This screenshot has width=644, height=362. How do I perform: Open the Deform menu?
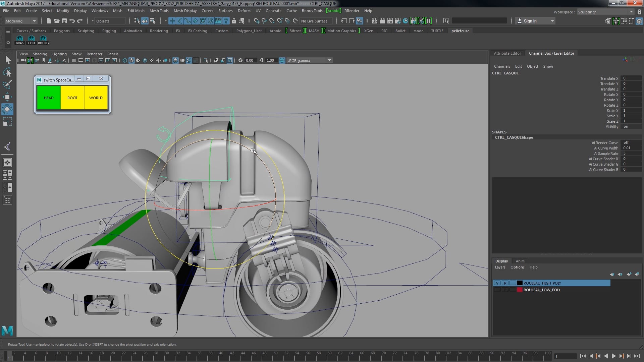click(x=244, y=11)
